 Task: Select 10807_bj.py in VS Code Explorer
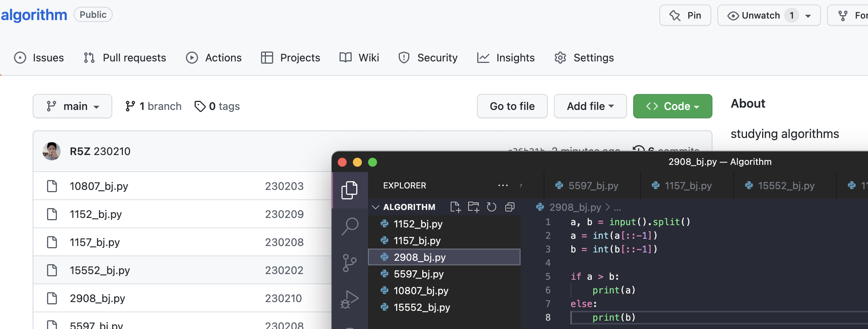444,291
